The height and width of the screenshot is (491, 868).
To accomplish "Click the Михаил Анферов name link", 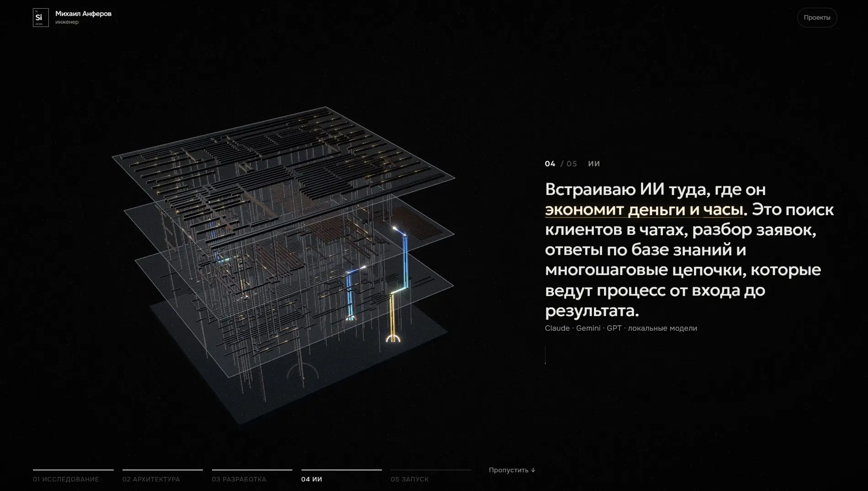I will (83, 14).
